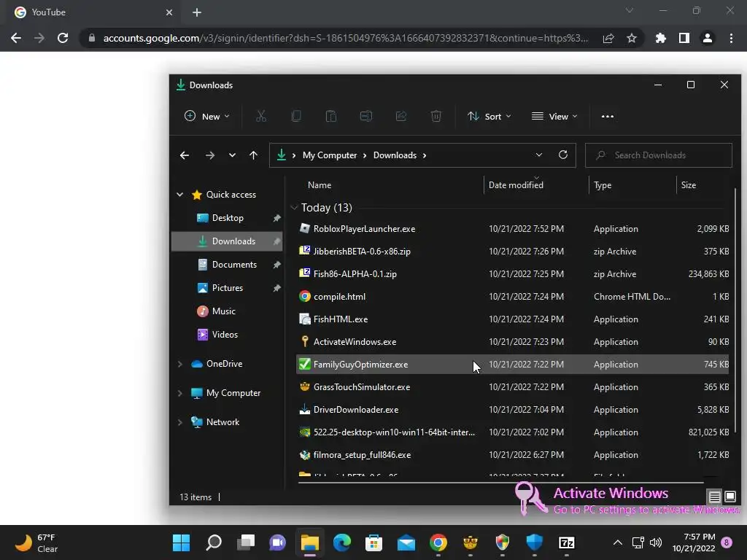Image resolution: width=747 pixels, height=560 pixels.
Task: Click the Delete trash icon in toolbar
Action: click(x=436, y=116)
